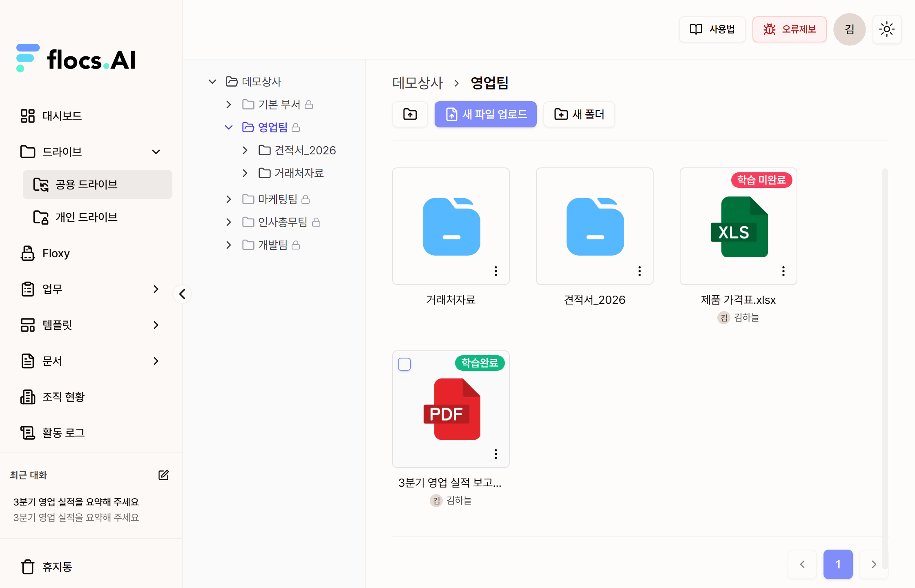Click the upload folder icon button
The height and width of the screenshot is (588, 915).
coord(410,114)
